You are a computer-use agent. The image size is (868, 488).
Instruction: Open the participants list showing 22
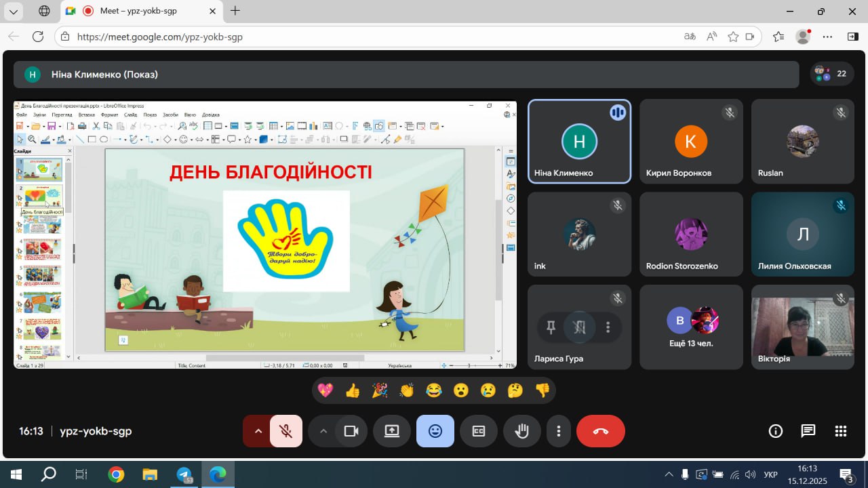click(832, 74)
